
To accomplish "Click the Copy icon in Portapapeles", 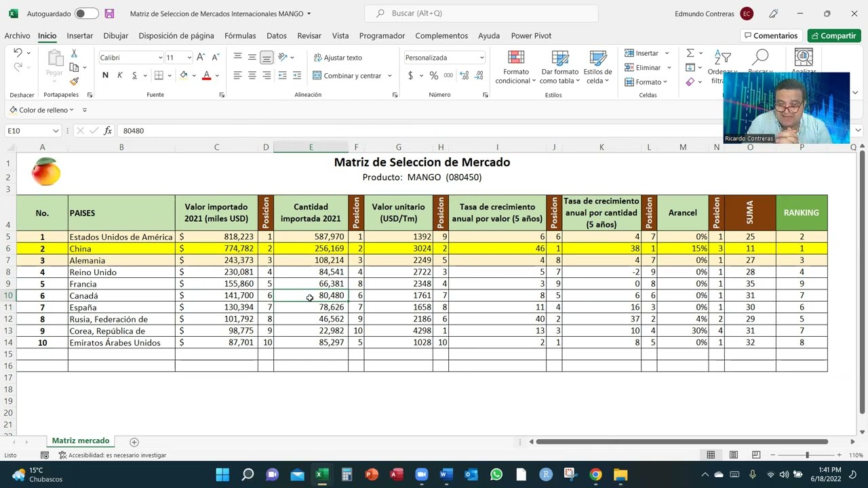I will [x=74, y=67].
